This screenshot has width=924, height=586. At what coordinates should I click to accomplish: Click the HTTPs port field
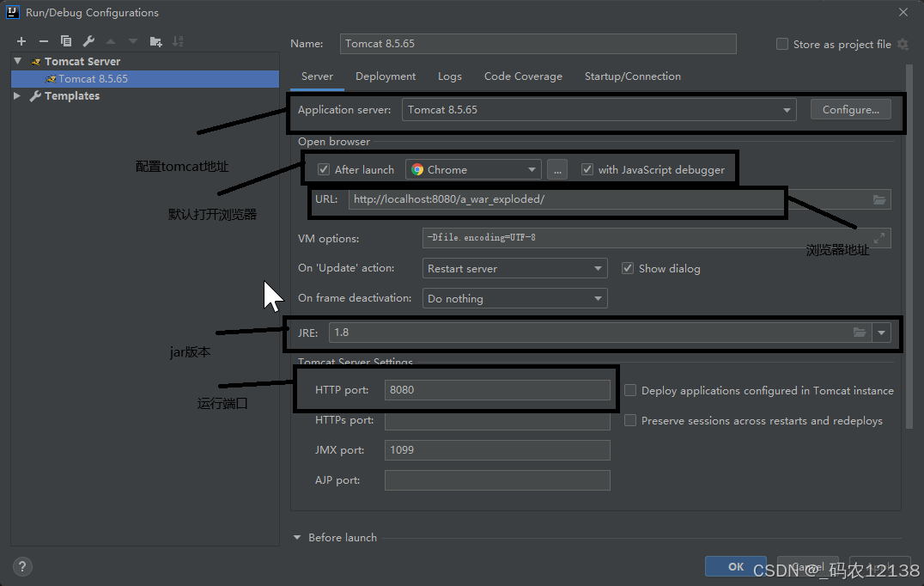pos(497,421)
